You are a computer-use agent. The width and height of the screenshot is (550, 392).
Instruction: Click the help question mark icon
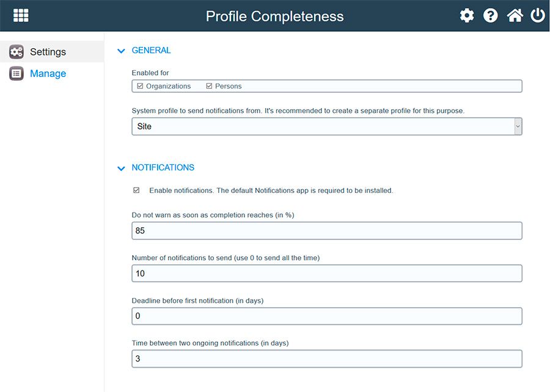491,16
